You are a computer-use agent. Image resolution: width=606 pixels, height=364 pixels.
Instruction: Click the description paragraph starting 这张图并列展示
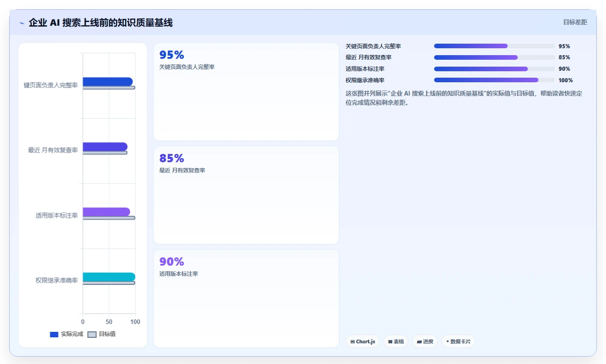[x=464, y=98]
